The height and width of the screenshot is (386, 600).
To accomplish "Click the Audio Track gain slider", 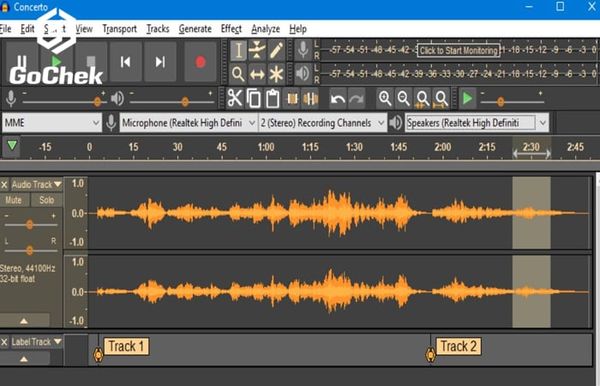I will [30, 225].
